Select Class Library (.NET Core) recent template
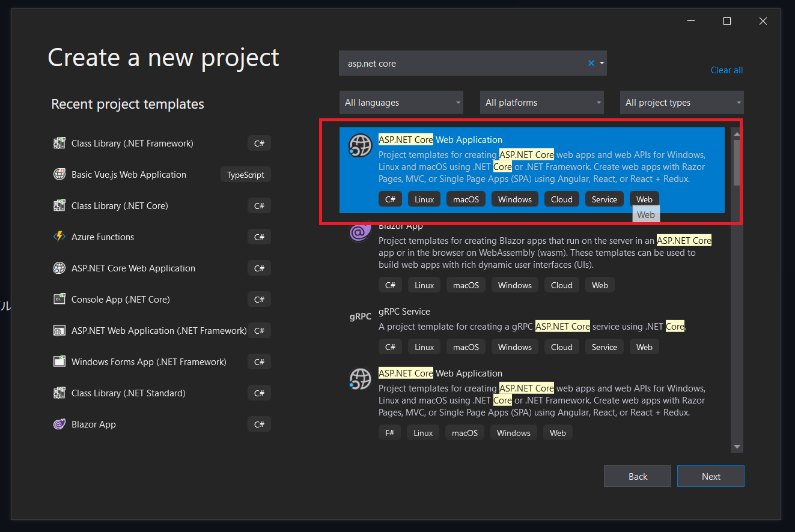This screenshot has height=532, width=795. click(162, 206)
